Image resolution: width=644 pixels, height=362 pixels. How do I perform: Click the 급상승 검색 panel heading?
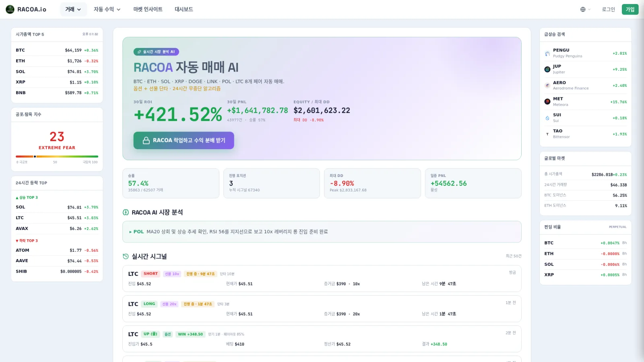tap(555, 34)
